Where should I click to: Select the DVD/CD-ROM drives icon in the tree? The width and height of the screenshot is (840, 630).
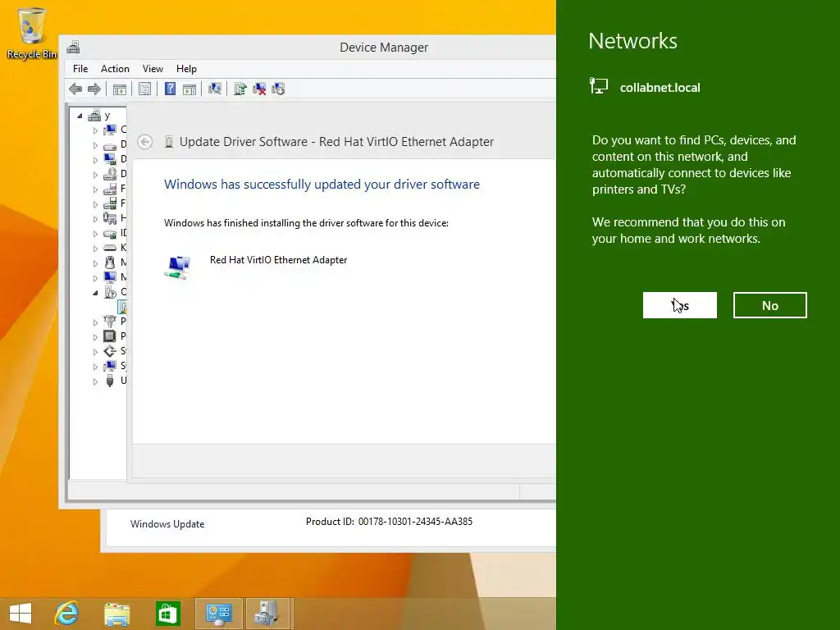pos(110,174)
